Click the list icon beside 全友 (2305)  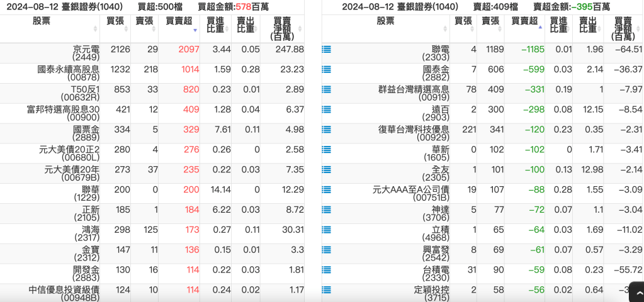[326, 170]
